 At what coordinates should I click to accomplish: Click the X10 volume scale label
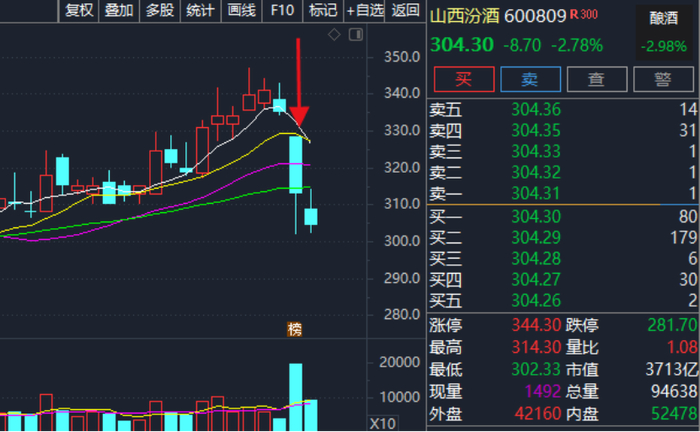(x=383, y=424)
